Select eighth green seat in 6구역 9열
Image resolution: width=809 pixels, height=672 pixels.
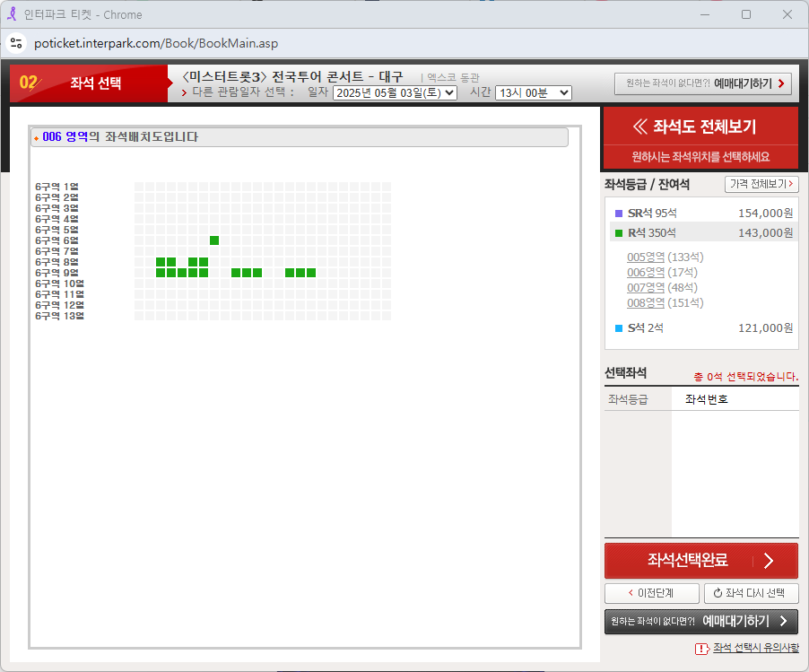[257, 273]
